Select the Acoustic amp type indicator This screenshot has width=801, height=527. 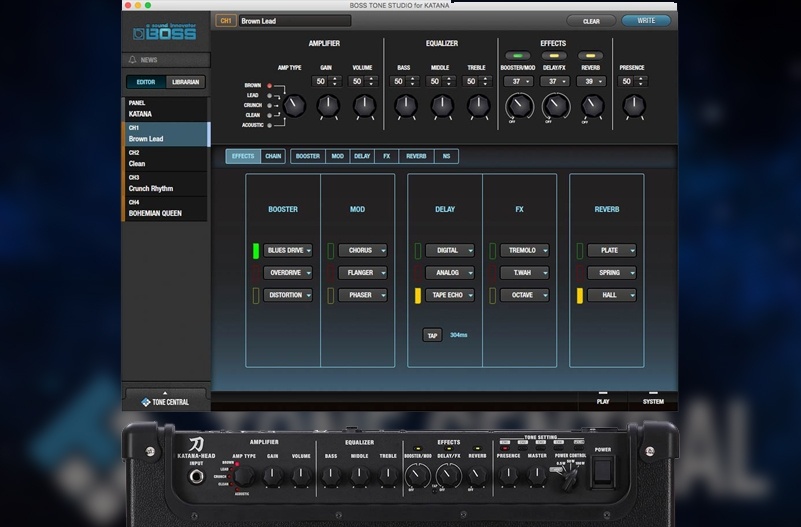269,125
